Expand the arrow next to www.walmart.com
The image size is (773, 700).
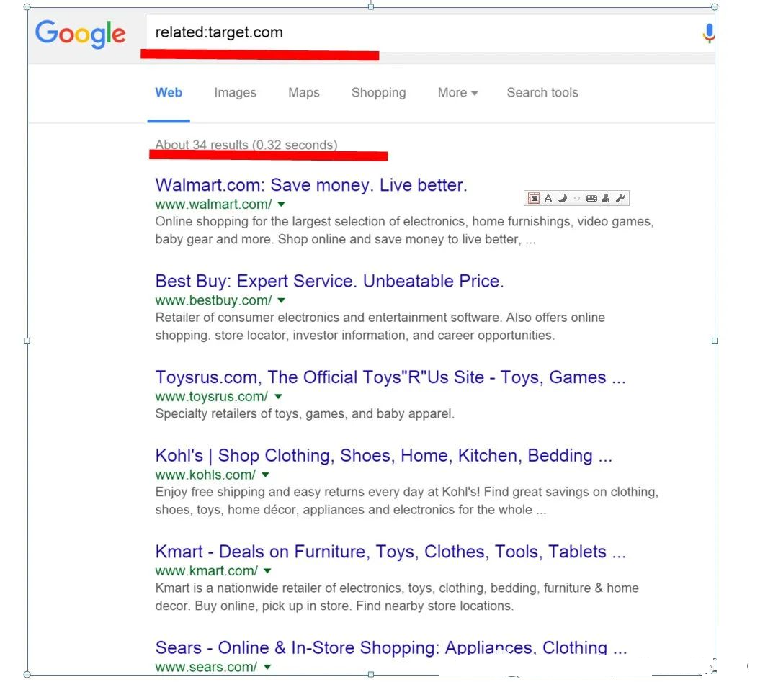pyautogui.click(x=281, y=205)
